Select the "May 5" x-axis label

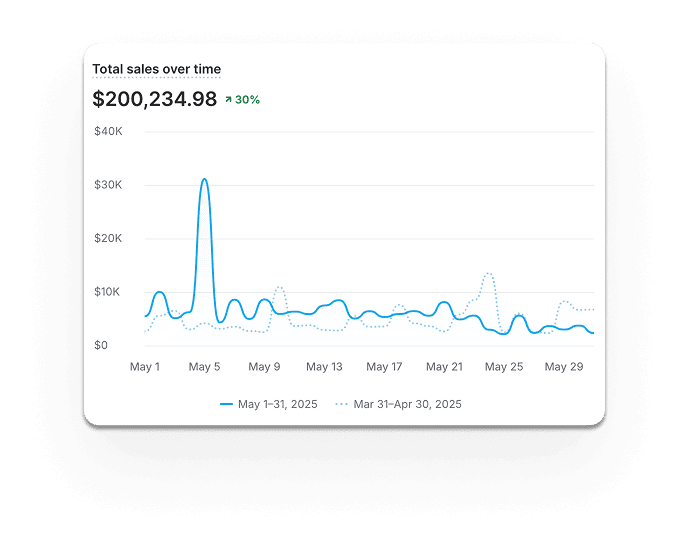[x=204, y=367]
